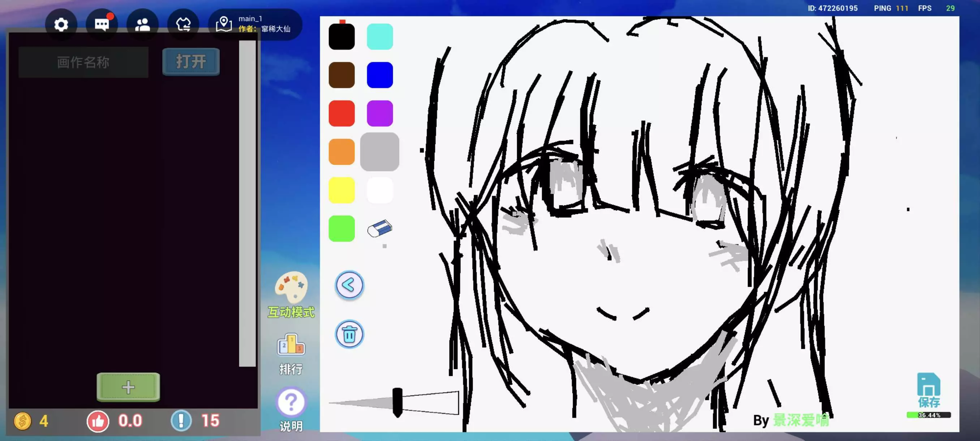This screenshot has width=980, height=441.
Task: Open the settings gear icon
Action: (x=61, y=25)
